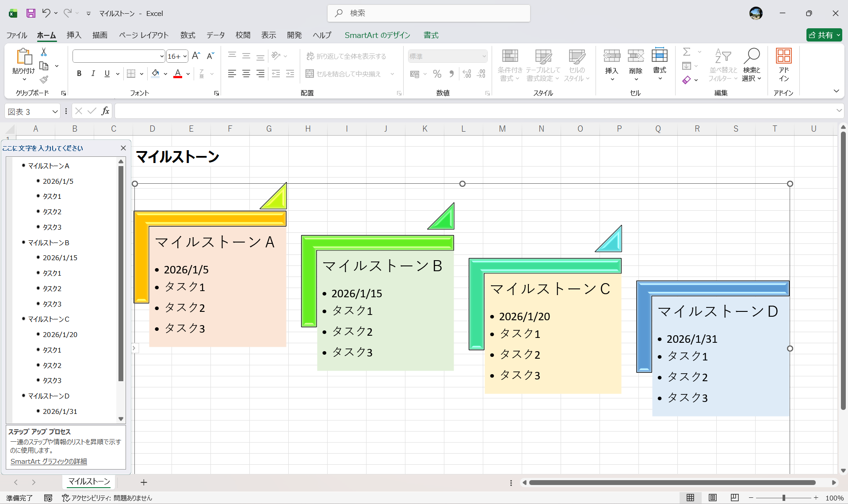This screenshot has height=504, width=848.
Task: Close the SmartArt text pane
Action: click(123, 148)
